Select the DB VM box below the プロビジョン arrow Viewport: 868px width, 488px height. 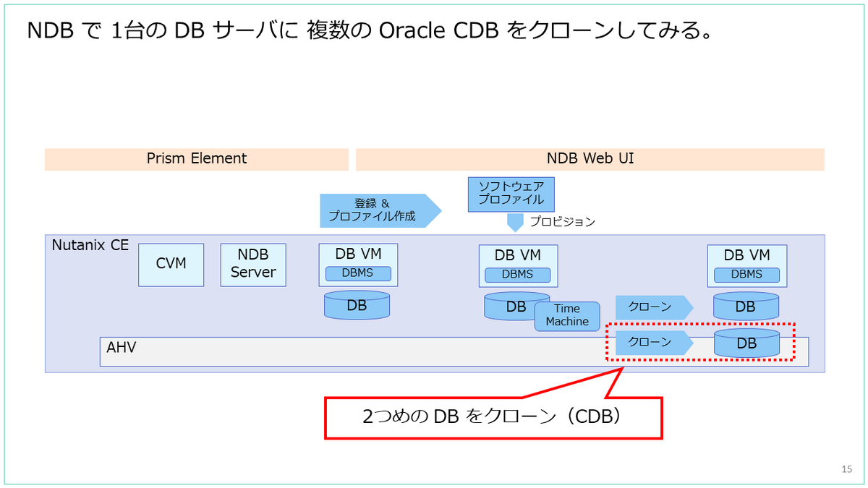518,265
